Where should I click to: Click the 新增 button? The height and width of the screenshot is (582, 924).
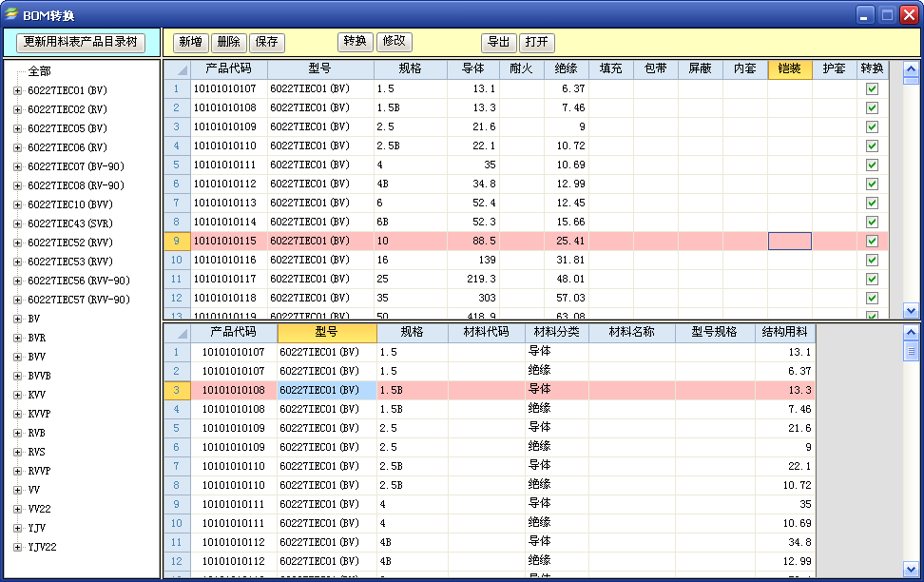pos(190,43)
